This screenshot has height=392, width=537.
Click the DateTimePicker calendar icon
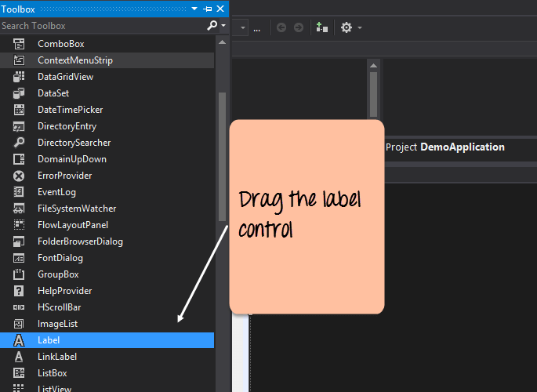point(20,110)
